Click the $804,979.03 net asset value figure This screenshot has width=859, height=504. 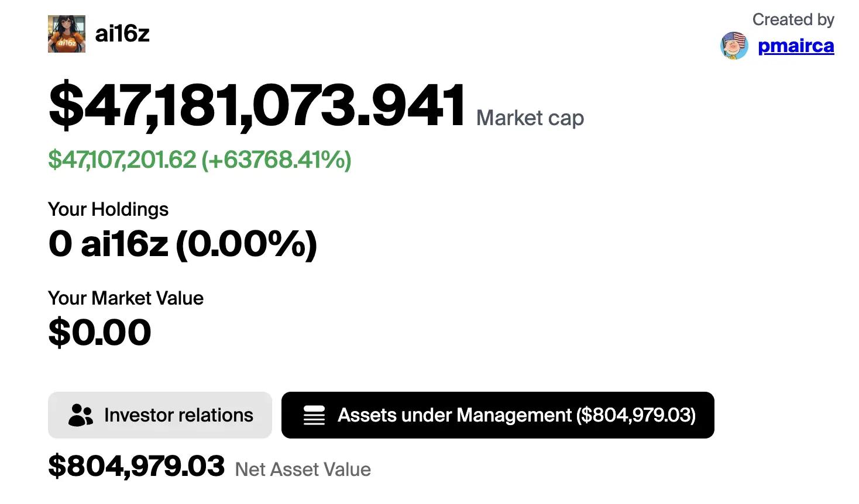(136, 467)
